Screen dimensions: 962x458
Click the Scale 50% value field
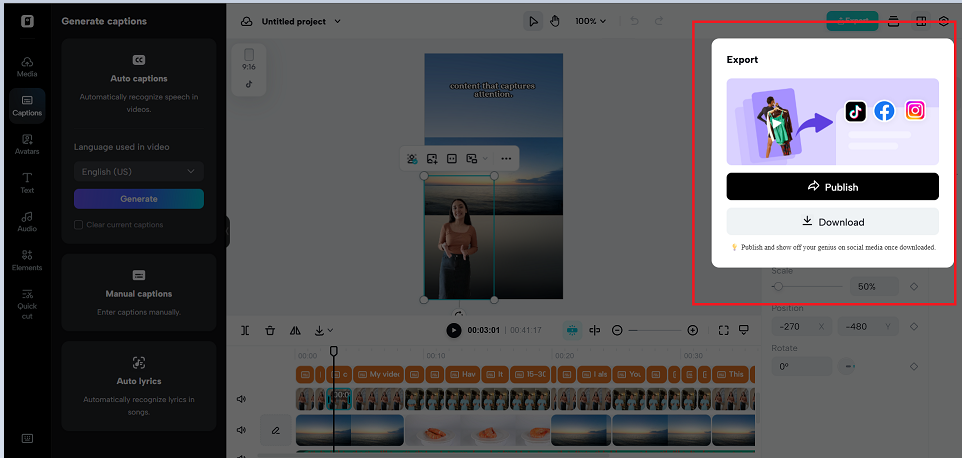tap(874, 286)
